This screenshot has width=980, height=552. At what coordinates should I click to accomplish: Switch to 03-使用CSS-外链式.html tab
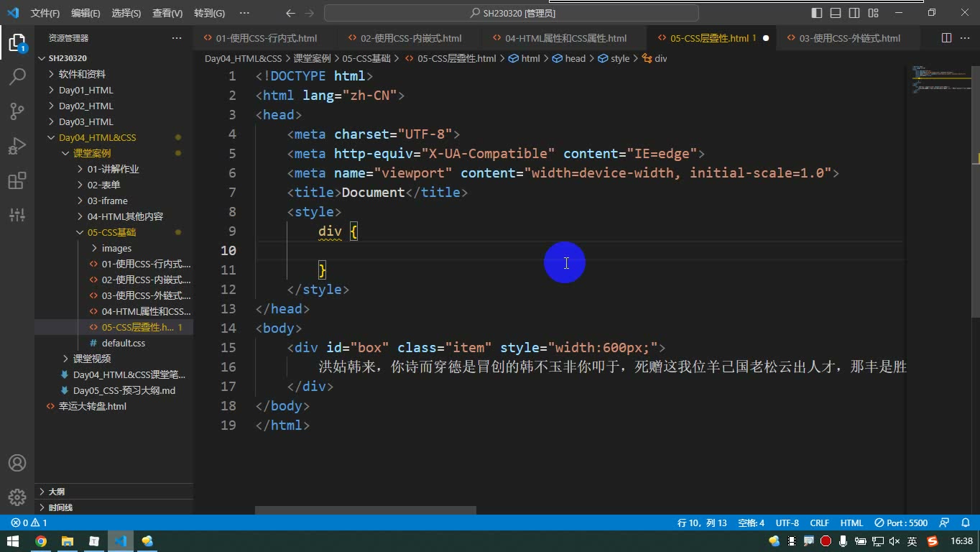point(849,38)
